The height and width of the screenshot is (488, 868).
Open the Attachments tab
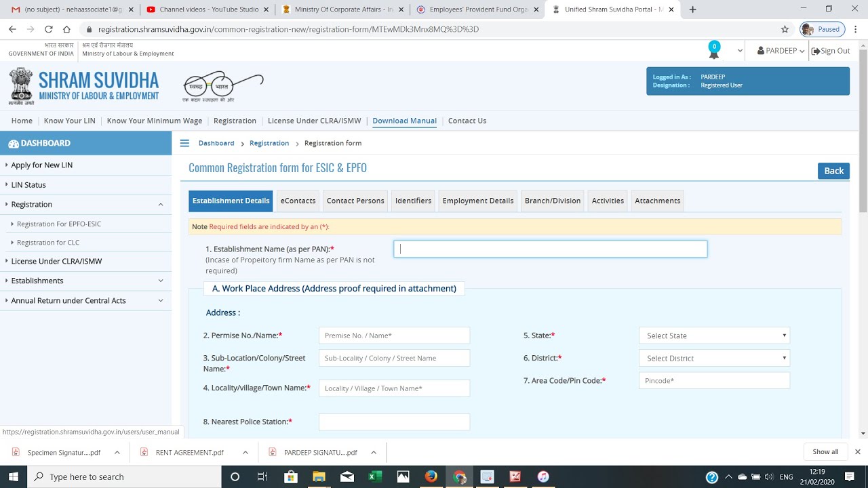pyautogui.click(x=658, y=201)
